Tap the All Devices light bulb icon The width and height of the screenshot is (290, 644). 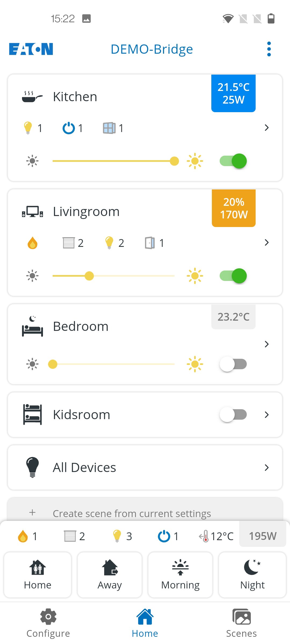coord(32,467)
